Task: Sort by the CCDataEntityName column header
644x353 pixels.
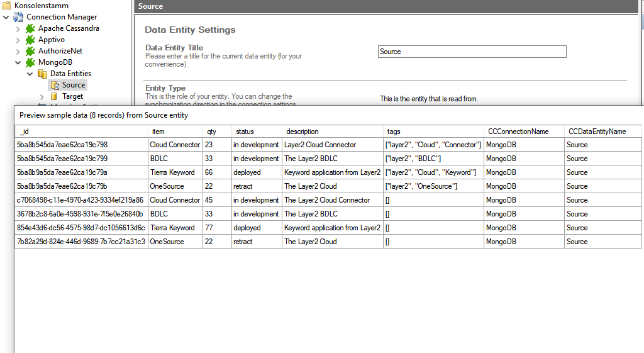Action: [602, 132]
